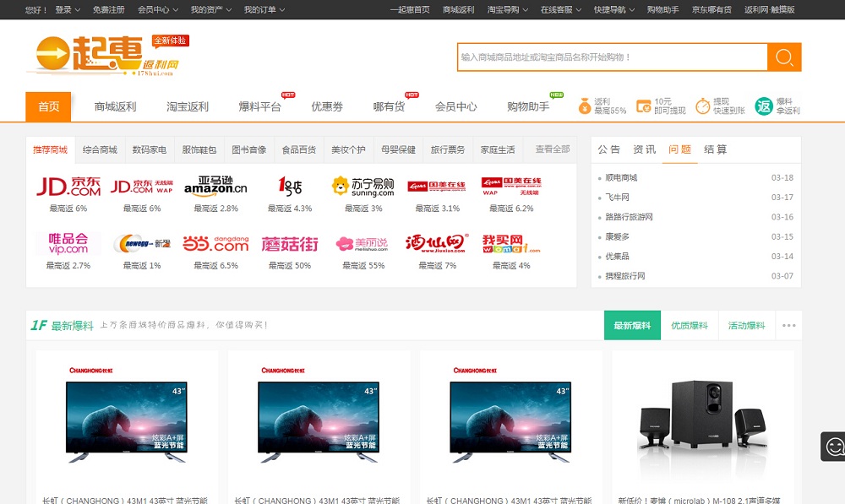Open the JD.COM 京东 store logo
The image size is (845, 504).
click(68, 187)
